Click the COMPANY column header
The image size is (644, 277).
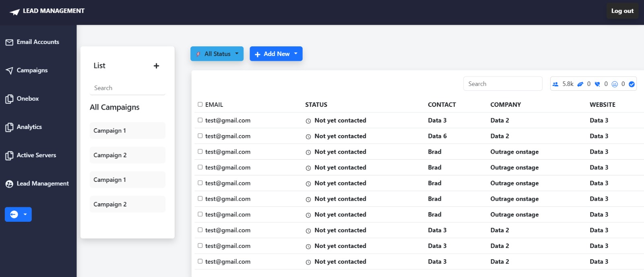coord(506,105)
